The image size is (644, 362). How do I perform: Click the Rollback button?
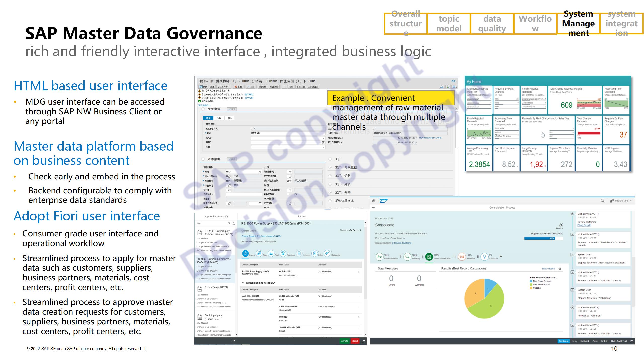click(x=585, y=341)
